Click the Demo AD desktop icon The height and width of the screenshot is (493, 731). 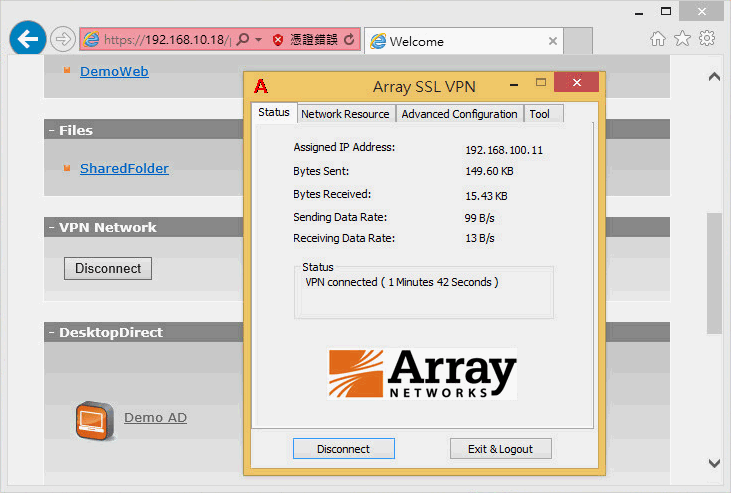[x=95, y=421]
